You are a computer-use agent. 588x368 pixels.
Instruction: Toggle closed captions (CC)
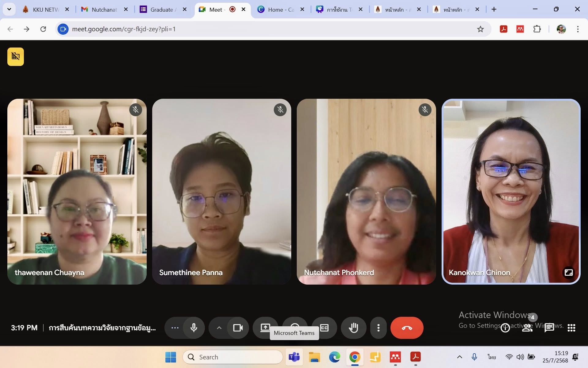(x=324, y=327)
